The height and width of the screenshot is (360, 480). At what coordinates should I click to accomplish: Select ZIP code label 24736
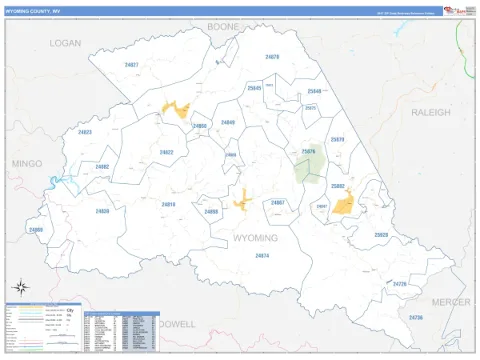(x=416, y=318)
